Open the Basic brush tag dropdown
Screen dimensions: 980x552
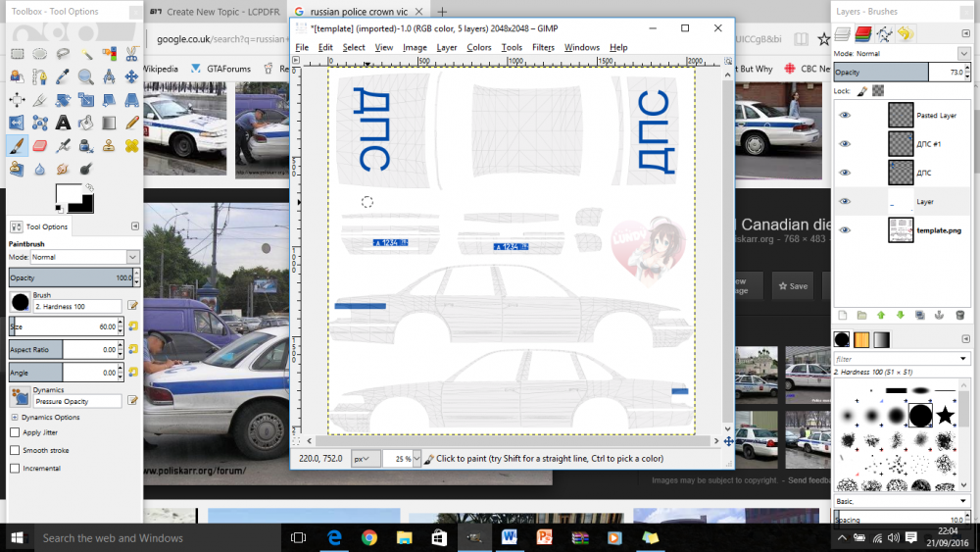coord(902,501)
